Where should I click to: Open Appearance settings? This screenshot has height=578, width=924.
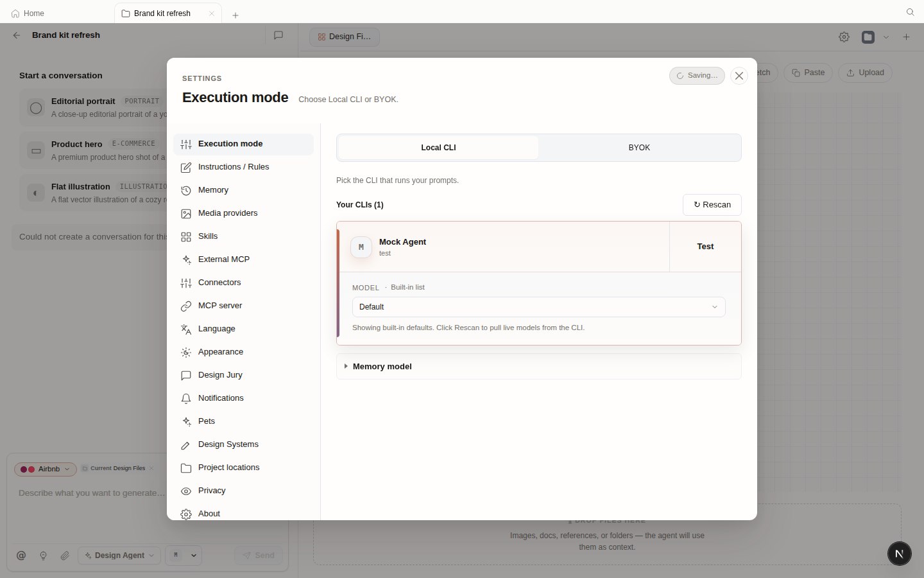click(243, 352)
